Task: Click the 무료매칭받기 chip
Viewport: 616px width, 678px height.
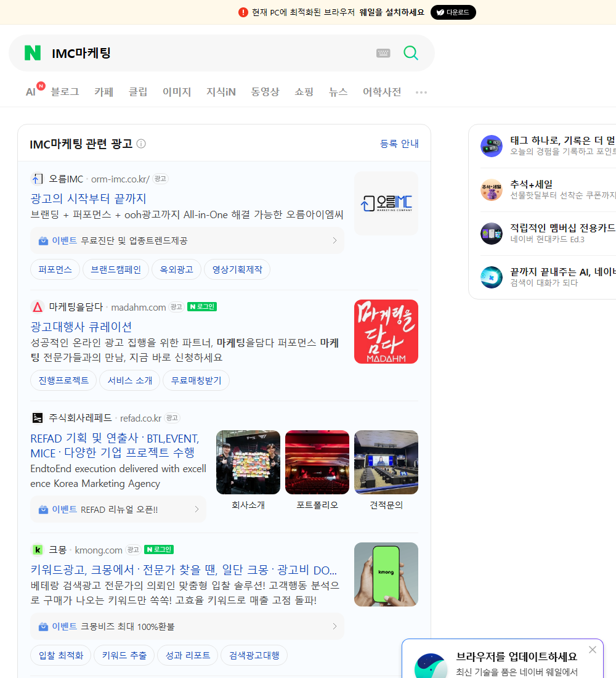Action: pos(197,380)
